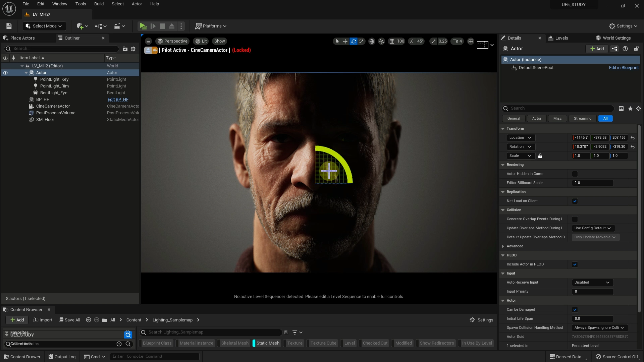Open the Build menu
This screenshot has width=644, height=362.
[x=99, y=4]
